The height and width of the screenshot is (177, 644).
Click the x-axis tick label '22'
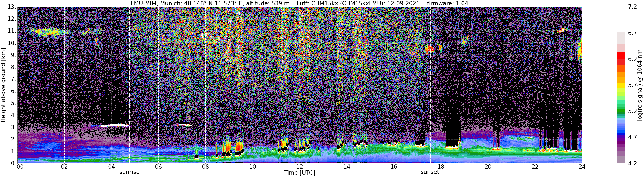[535, 167]
